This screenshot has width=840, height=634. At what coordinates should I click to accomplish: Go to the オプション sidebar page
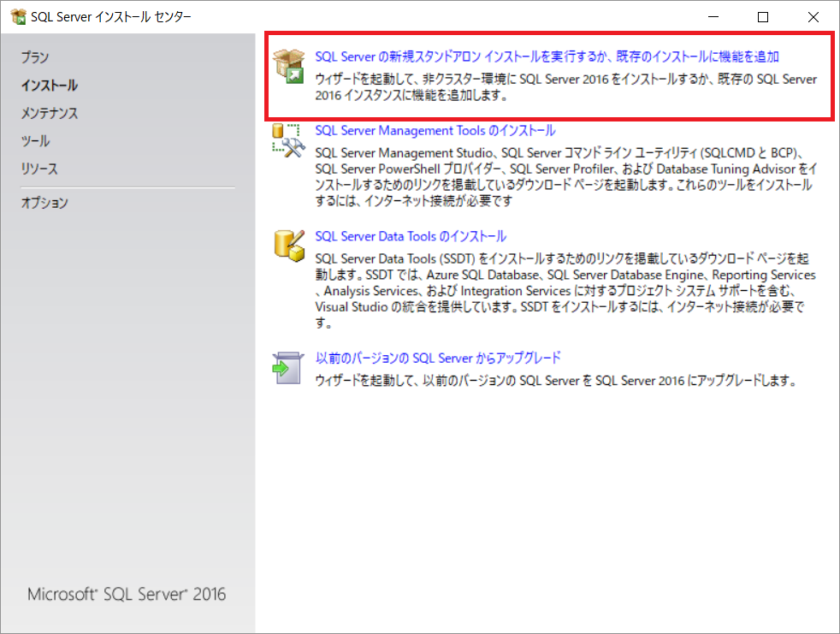[x=44, y=203]
